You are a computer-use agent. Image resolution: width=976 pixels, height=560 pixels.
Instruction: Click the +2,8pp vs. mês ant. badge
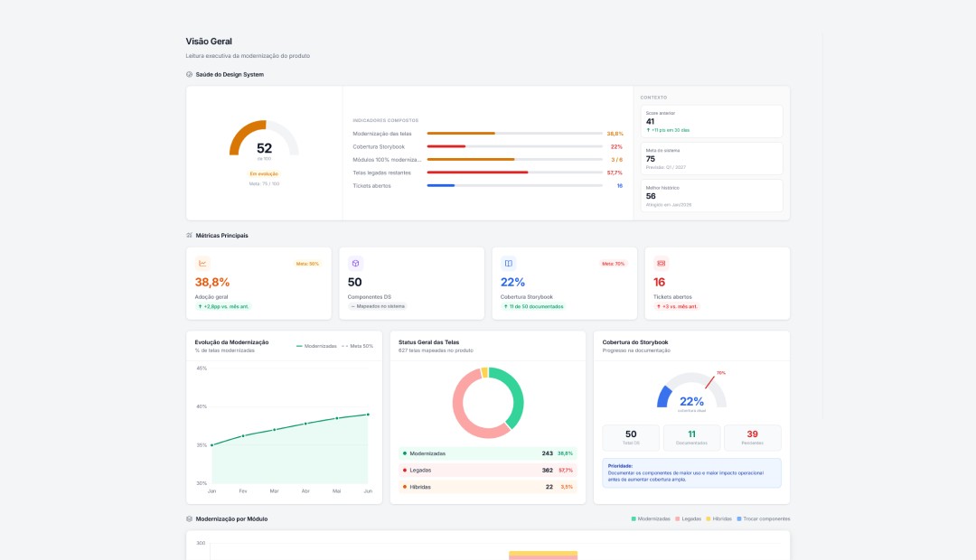click(223, 307)
